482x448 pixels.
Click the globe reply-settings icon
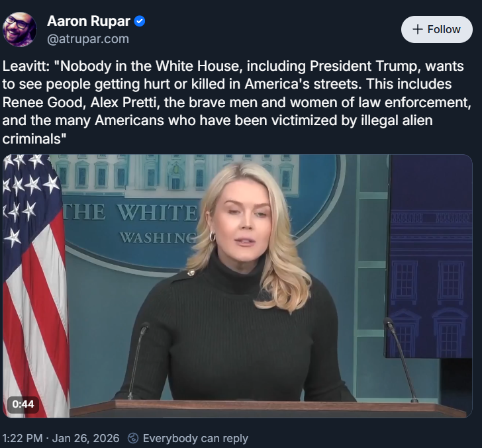coord(133,438)
